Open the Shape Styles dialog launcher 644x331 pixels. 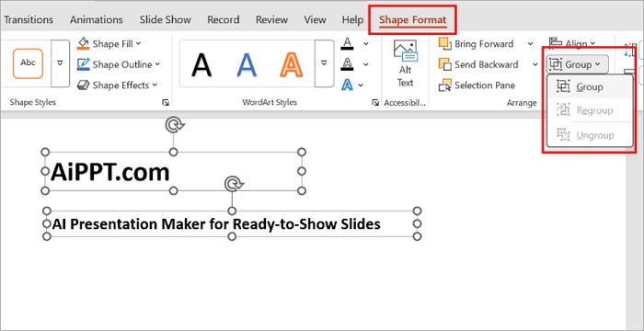point(165,103)
